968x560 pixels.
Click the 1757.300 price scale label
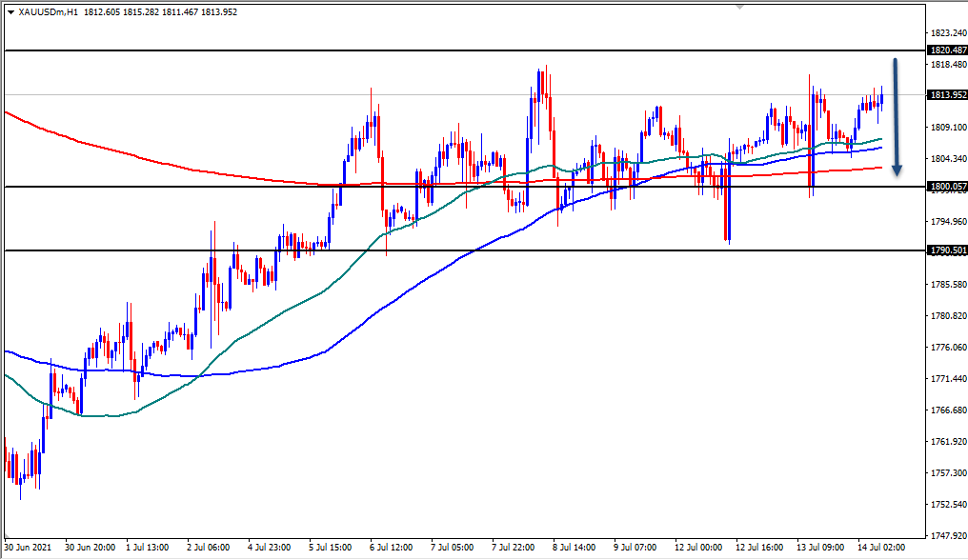(948, 473)
